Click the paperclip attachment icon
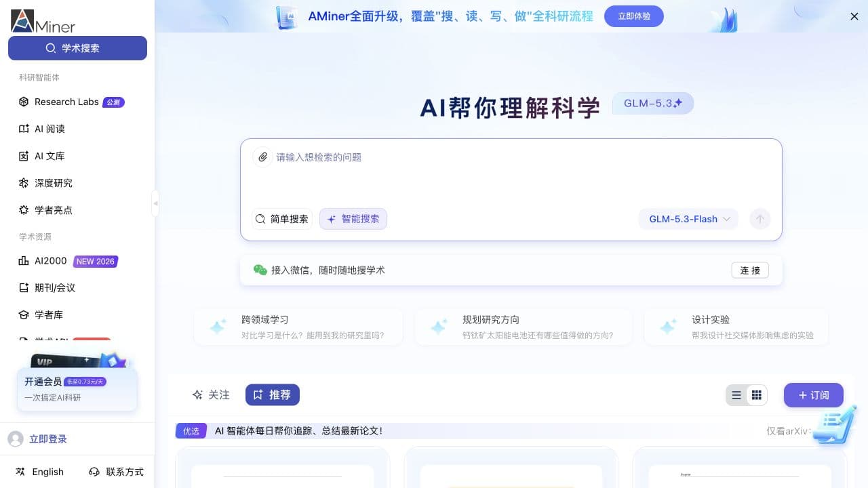Screen dimensions: 868x488 [262, 157]
